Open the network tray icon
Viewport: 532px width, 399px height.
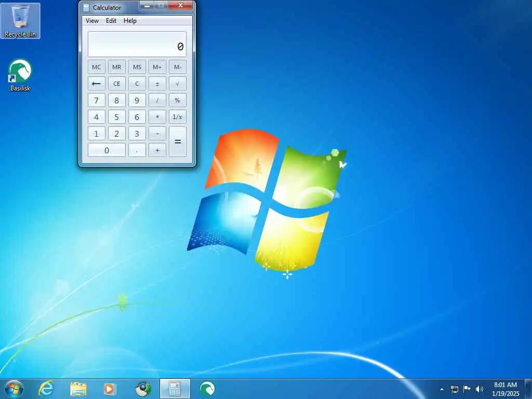(454, 389)
